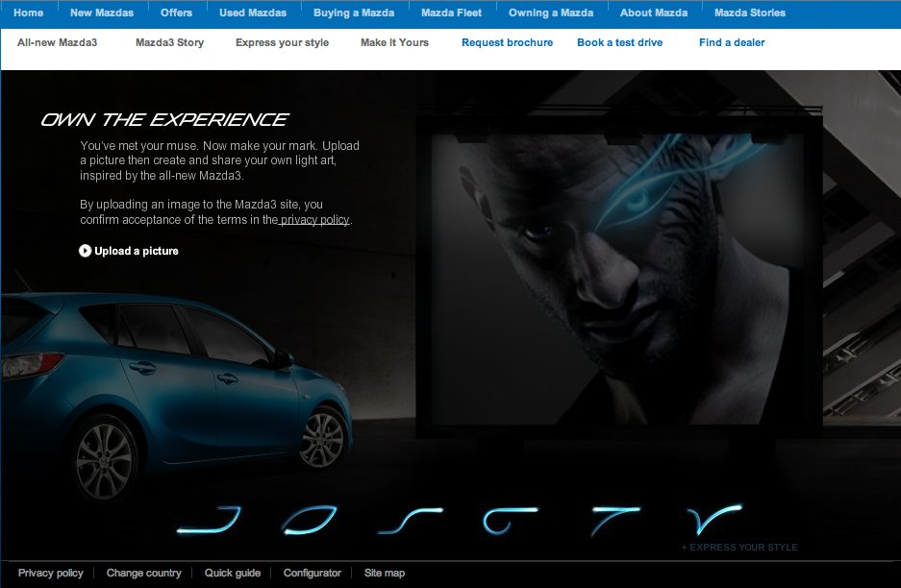Select the leaf-shaped loop light stroke
The width and height of the screenshot is (901, 588).
(x=309, y=520)
